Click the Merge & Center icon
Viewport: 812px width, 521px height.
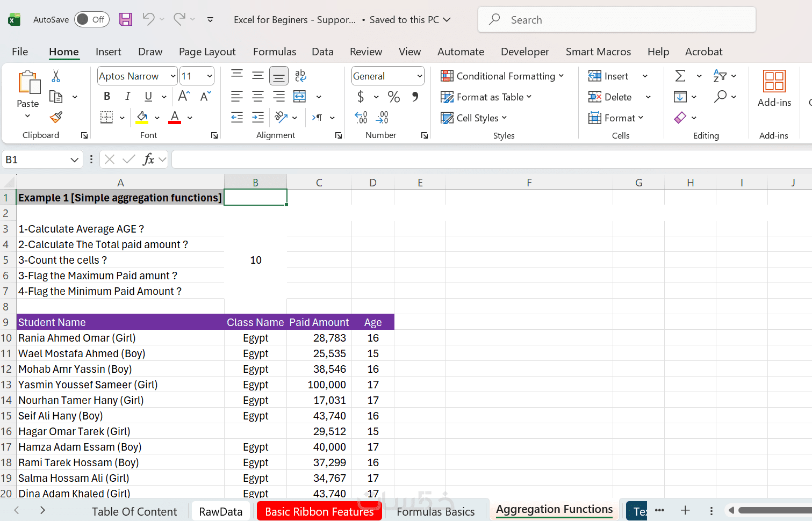click(300, 97)
